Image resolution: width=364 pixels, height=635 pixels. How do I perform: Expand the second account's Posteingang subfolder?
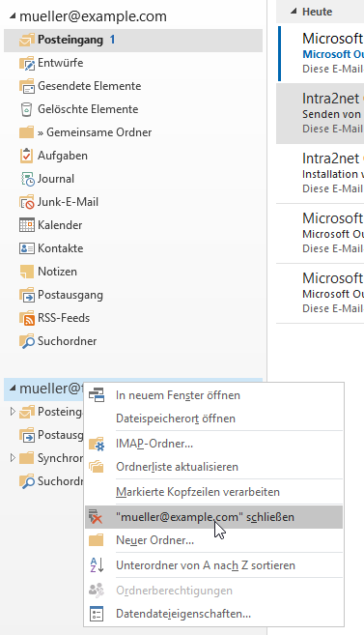(x=13, y=412)
